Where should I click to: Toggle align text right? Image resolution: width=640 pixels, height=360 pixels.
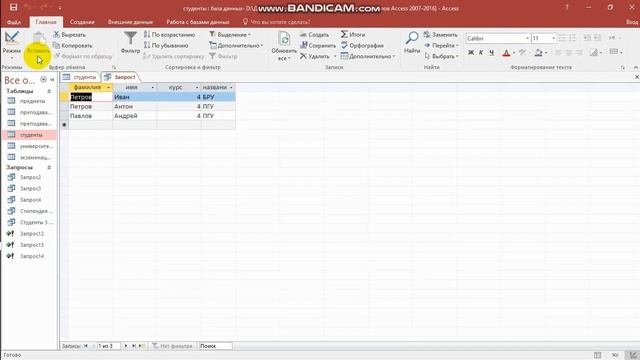579,52
